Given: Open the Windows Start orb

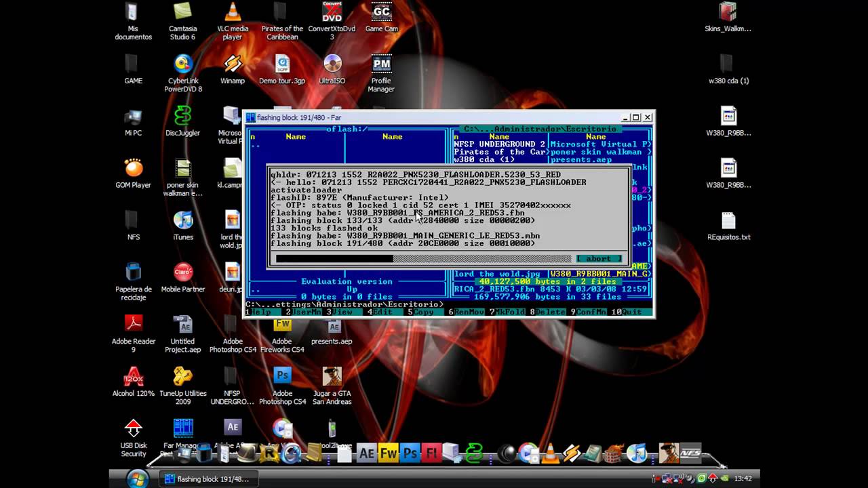Looking at the screenshot, I should (138, 479).
